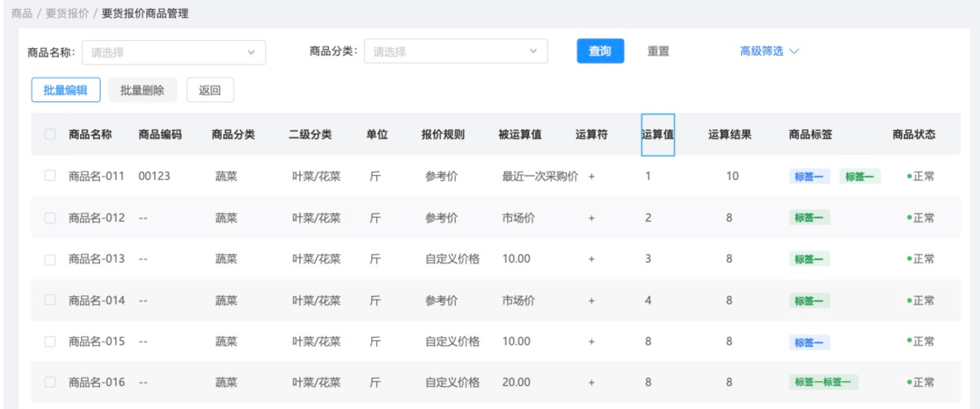Image resolution: width=980 pixels, height=409 pixels.
Task: Click the 标签一标签一 tag in 商品名-016 row
Action: tap(823, 382)
